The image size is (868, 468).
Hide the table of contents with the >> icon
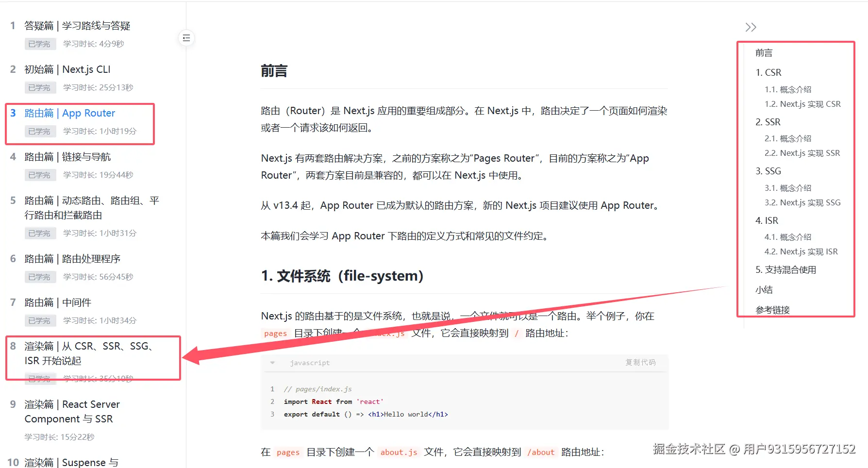coord(751,27)
